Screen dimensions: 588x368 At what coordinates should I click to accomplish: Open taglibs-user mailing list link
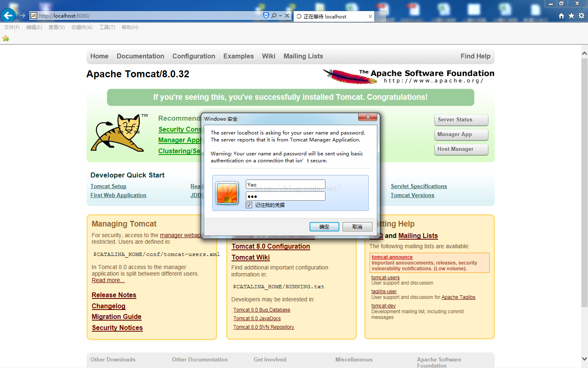coord(384,292)
